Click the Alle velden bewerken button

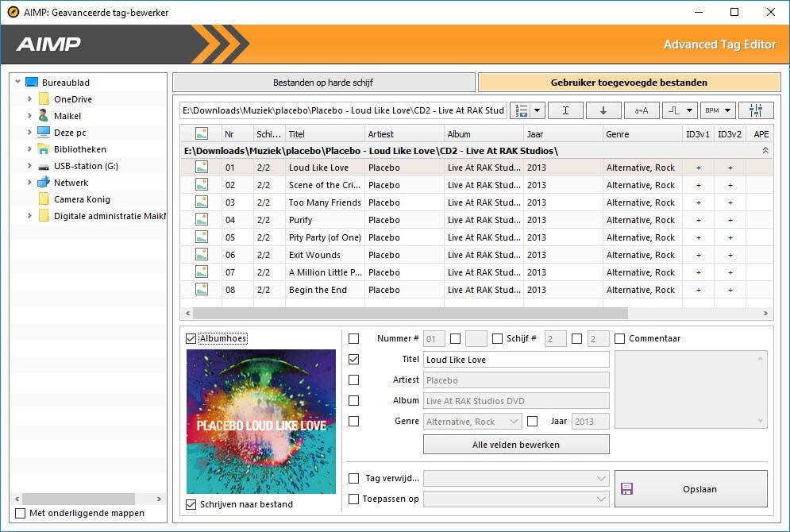click(x=516, y=445)
